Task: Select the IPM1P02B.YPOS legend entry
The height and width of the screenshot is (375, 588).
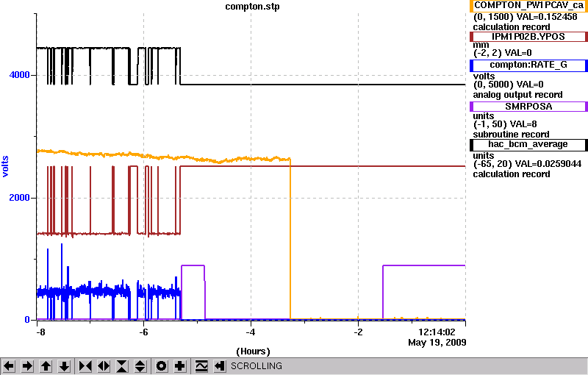Action: pos(528,37)
